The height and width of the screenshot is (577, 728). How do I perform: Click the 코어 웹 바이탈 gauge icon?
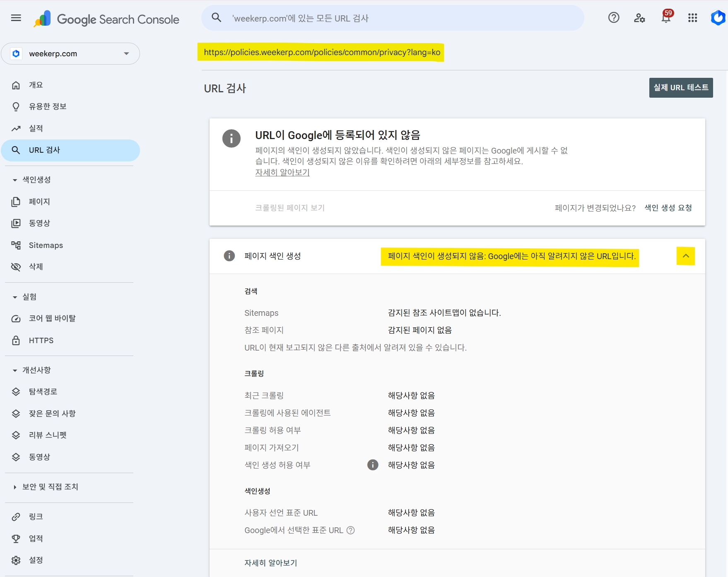pos(16,319)
